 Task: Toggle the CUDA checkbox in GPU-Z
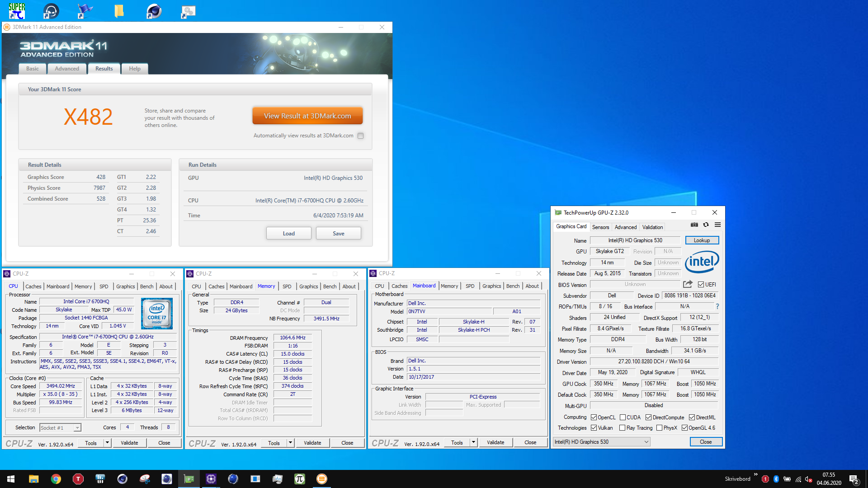tap(623, 418)
